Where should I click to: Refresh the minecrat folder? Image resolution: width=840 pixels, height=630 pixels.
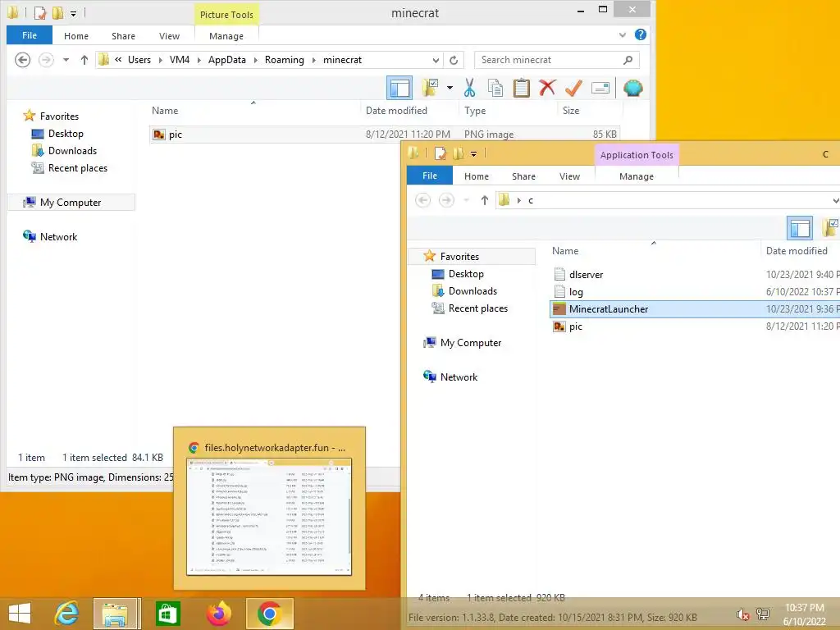point(454,60)
